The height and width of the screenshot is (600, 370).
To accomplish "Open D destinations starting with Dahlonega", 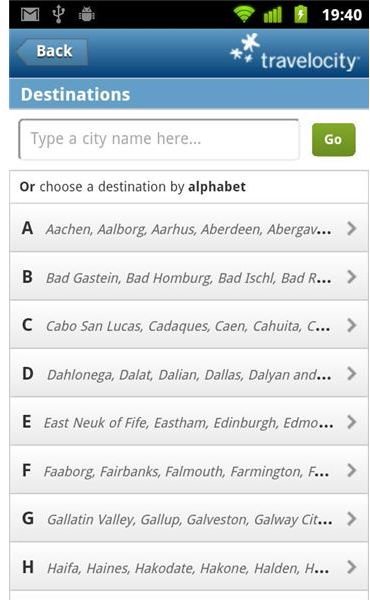I will click(x=189, y=373).
